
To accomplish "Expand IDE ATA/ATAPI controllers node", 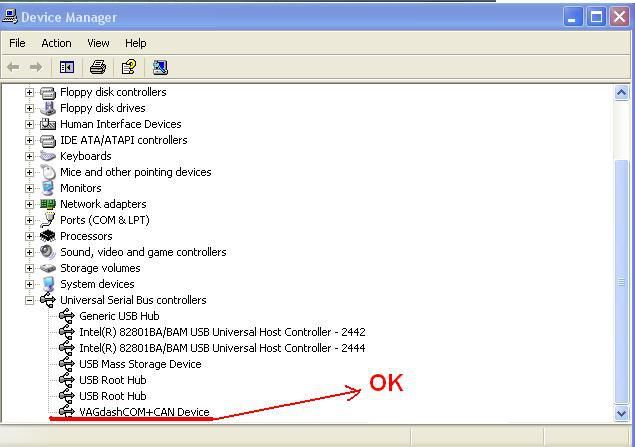I will tap(29, 140).
